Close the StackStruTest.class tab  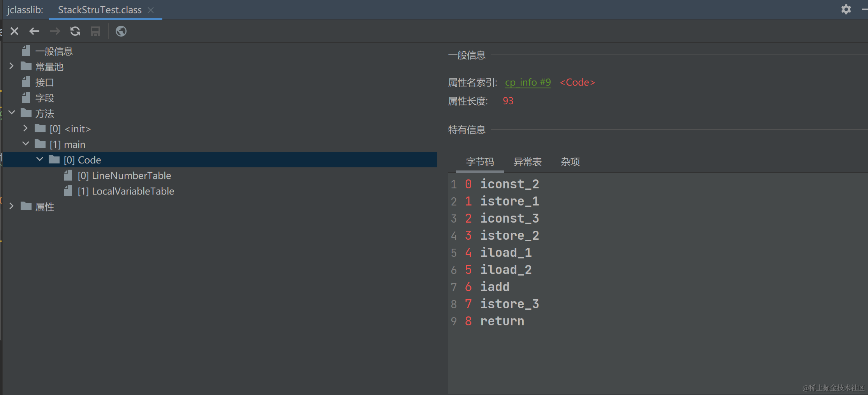pyautogui.click(x=151, y=10)
